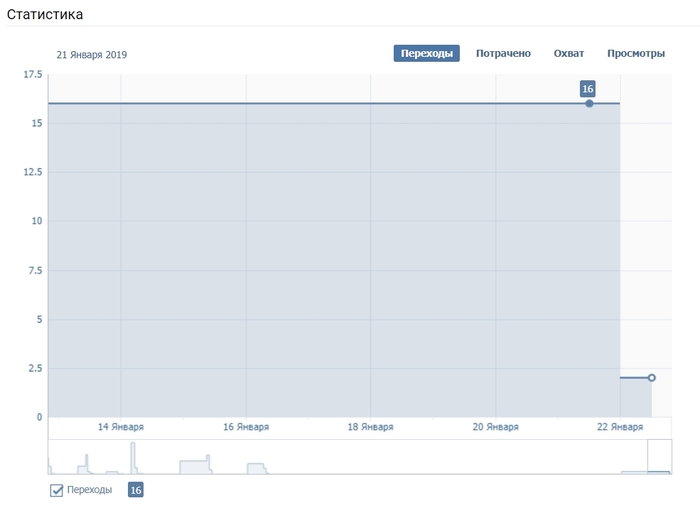Click the filled data point at value 16
The height and width of the screenshot is (508, 700).
click(x=589, y=103)
